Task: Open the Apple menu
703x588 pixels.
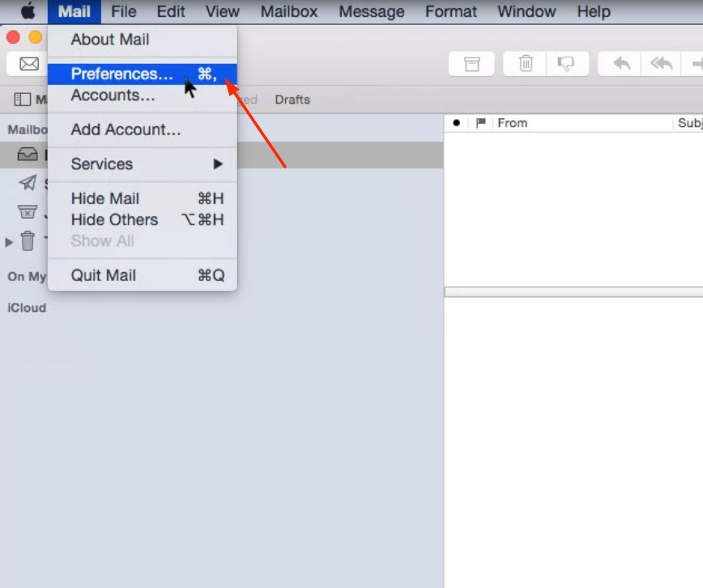Action: tap(28, 11)
